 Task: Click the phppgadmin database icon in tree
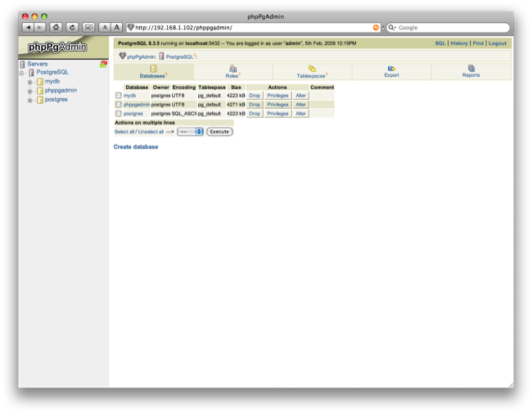40,91
